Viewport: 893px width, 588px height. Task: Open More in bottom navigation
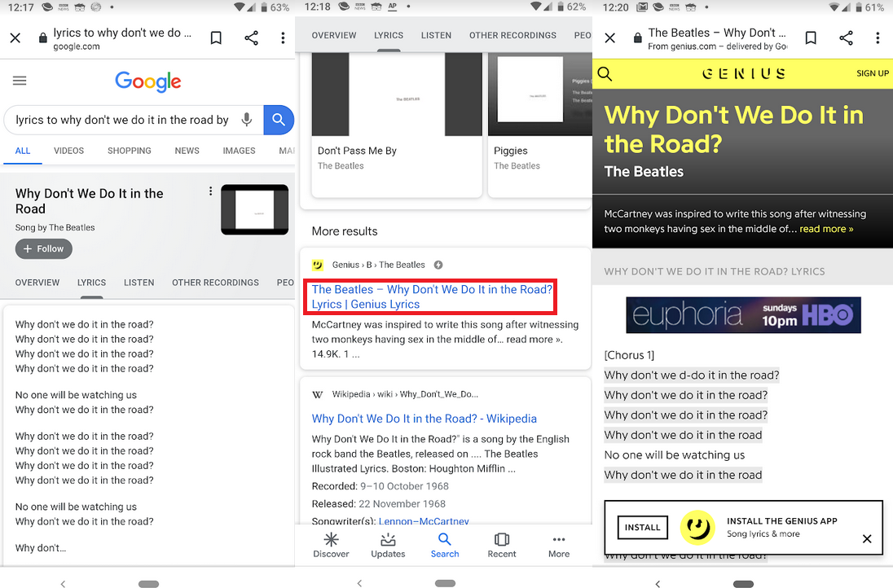click(559, 546)
